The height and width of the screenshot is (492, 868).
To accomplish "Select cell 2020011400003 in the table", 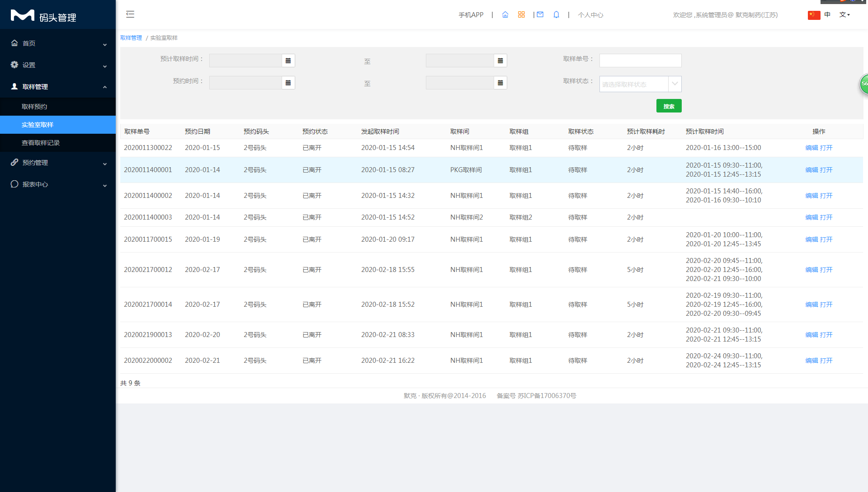I will click(x=148, y=217).
